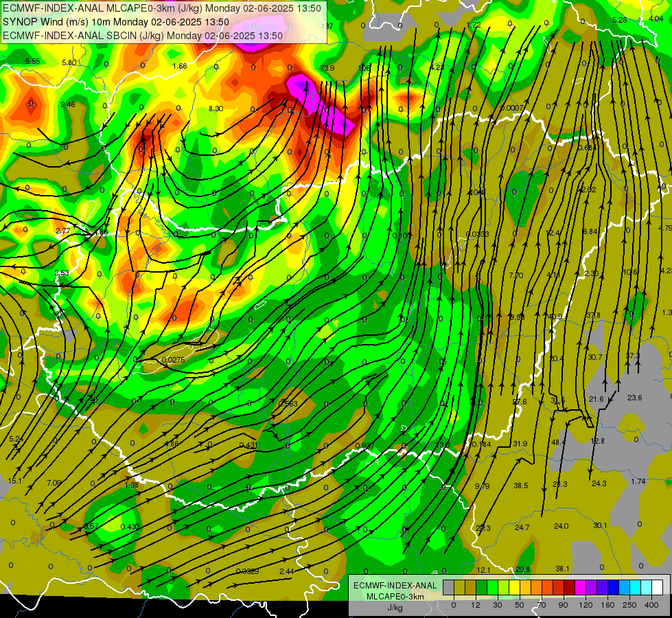This screenshot has width=672, height=618.
Task: Select the map value 15.1
Action: pos(14,481)
